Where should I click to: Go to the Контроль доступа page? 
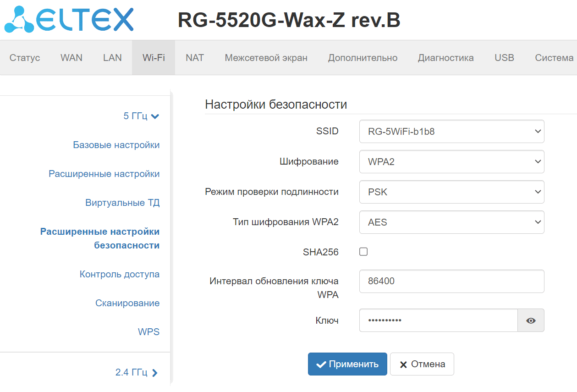tap(120, 275)
